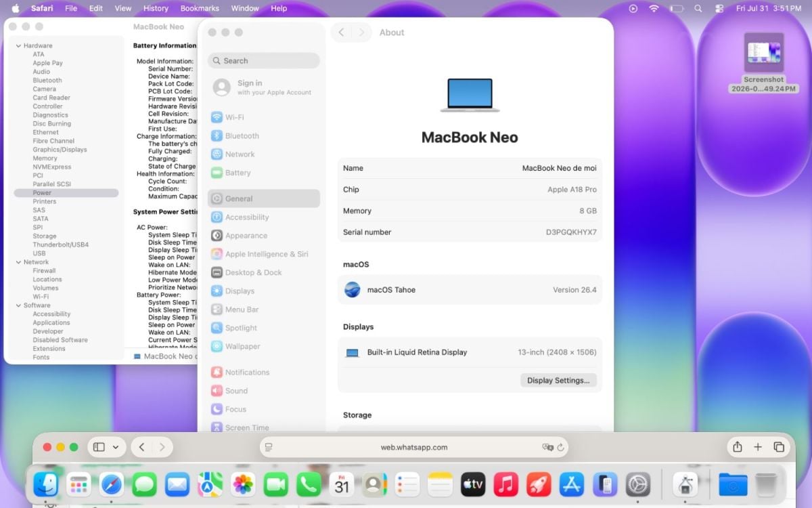Open page menu icon left of web.whatsapp.com
This screenshot has height=508, width=812.
269,447
